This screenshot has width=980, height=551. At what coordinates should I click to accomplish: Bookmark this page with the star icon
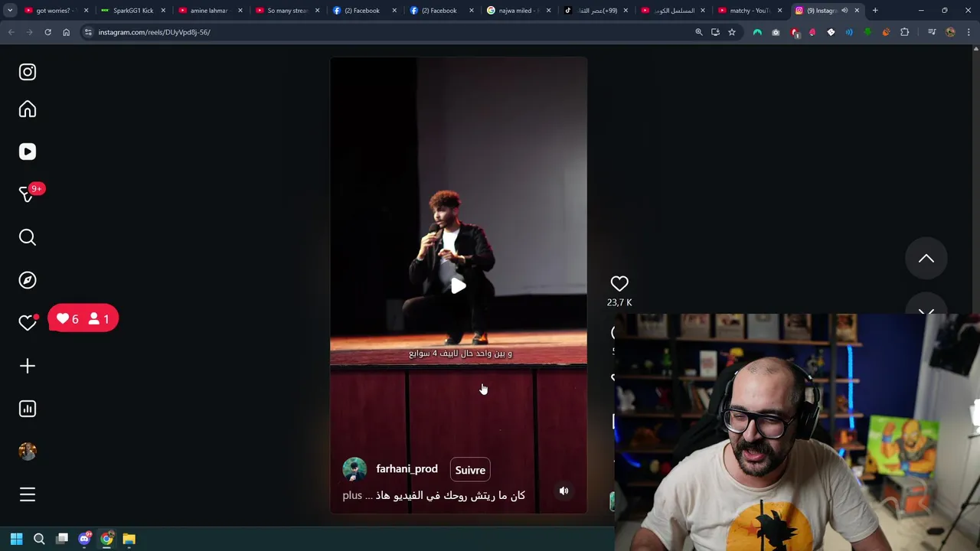coord(732,32)
